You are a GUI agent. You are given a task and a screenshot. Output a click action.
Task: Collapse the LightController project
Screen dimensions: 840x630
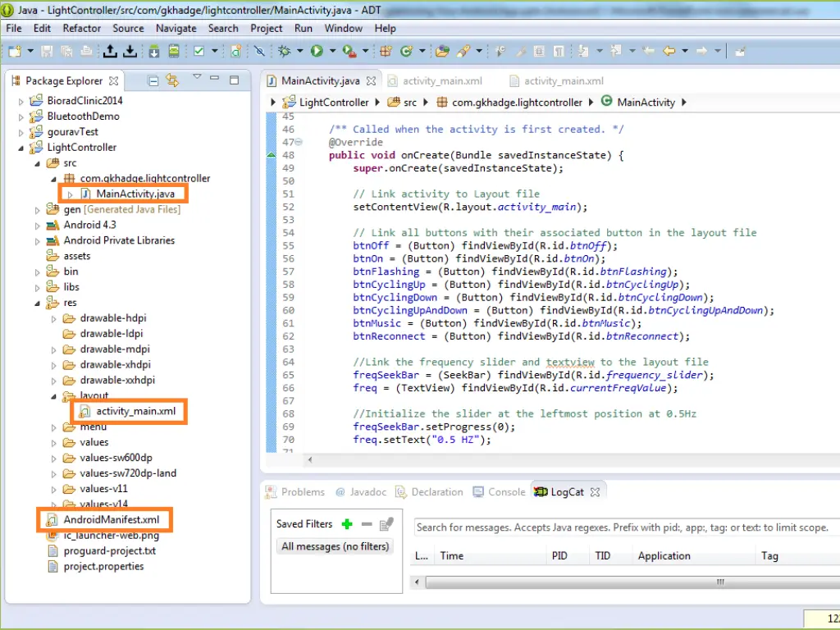click(21, 148)
